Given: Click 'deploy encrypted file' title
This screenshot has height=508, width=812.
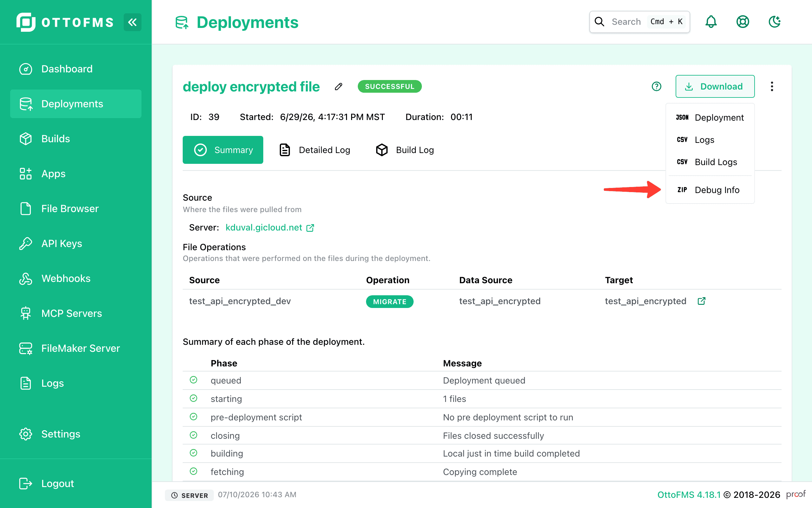Looking at the screenshot, I should [251, 87].
